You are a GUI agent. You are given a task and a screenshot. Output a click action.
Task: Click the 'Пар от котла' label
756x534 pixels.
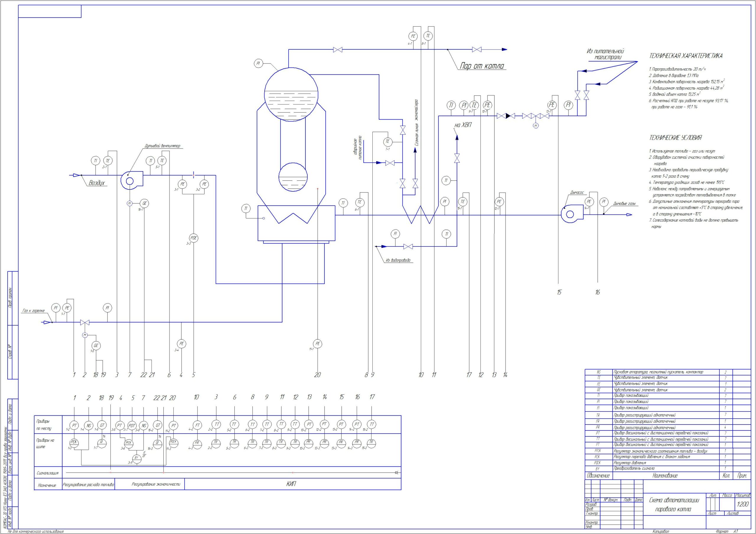(482, 66)
